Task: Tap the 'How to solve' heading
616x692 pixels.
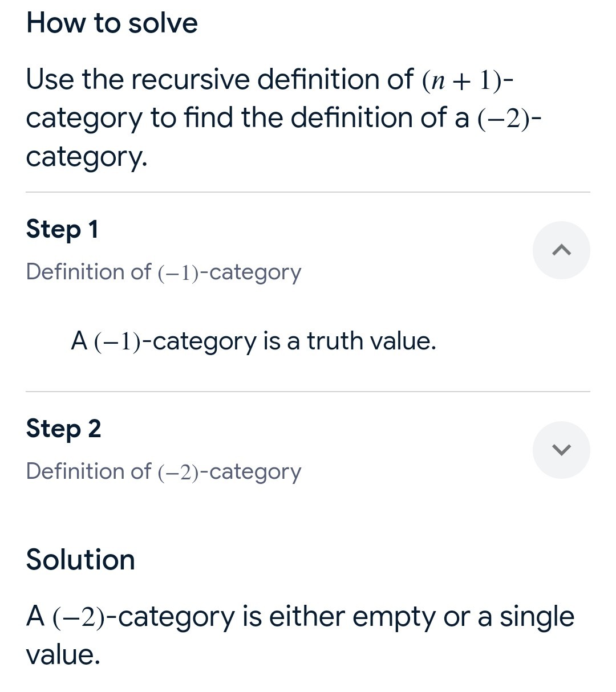Action: (112, 23)
